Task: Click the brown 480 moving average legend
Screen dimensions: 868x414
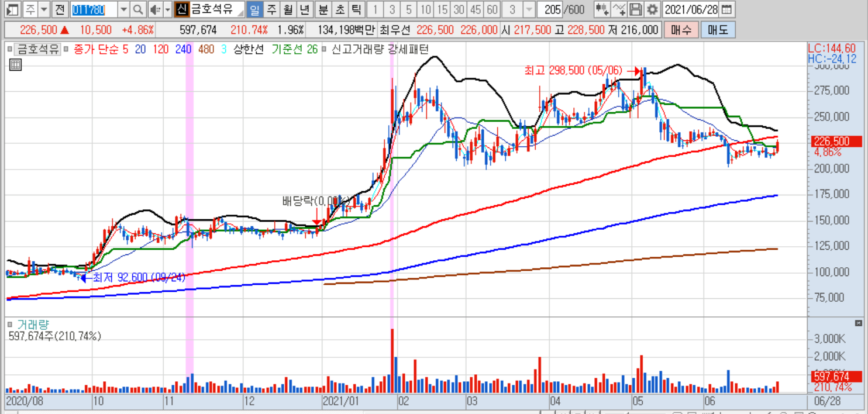Action: 206,50
